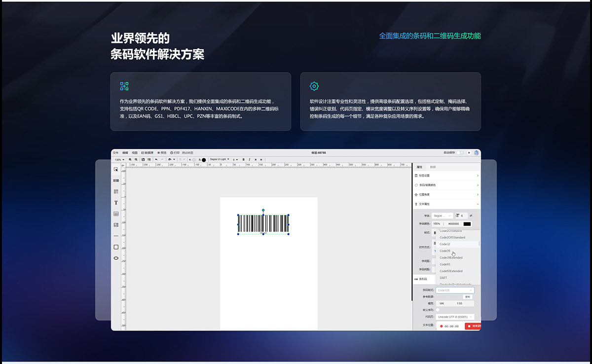The width and height of the screenshot is (592, 364).
Task: Select the pointer selection tool
Action: click(116, 169)
